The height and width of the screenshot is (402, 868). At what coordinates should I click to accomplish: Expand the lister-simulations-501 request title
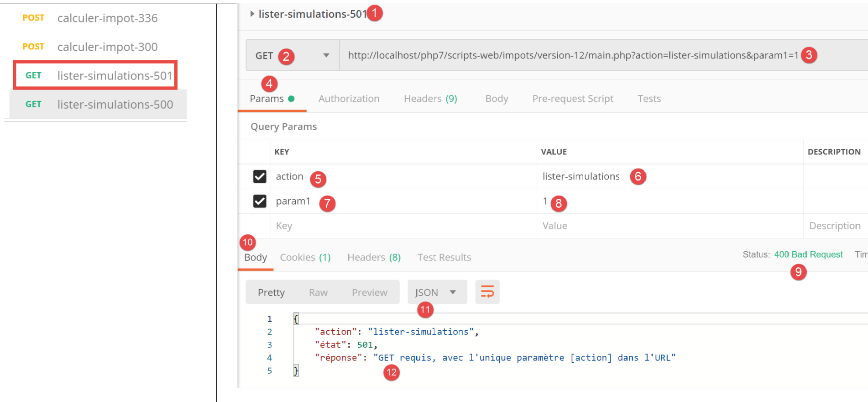tap(252, 14)
